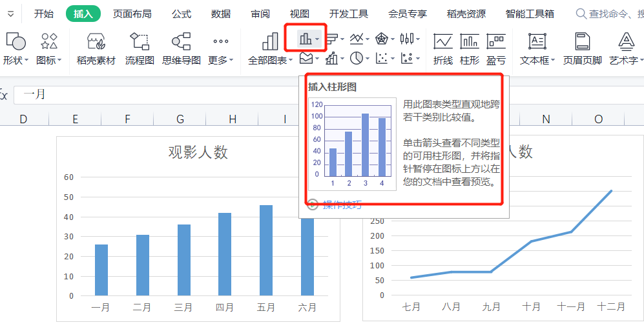This screenshot has height=329, width=644.
Task: Select column header D
Action: pos(23,119)
